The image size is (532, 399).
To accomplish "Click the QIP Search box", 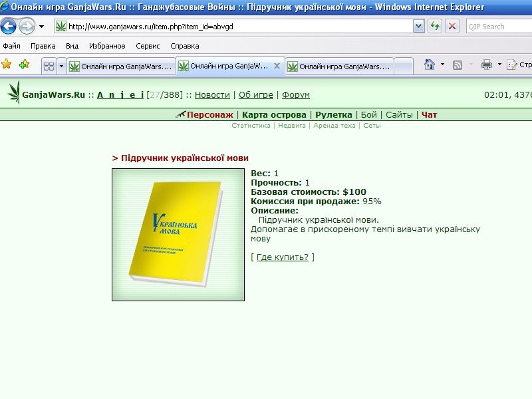I will tap(499, 27).
